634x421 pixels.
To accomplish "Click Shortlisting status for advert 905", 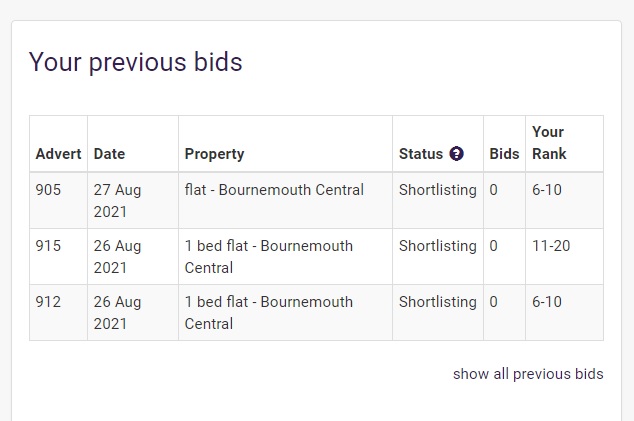I will coord(437,190).
